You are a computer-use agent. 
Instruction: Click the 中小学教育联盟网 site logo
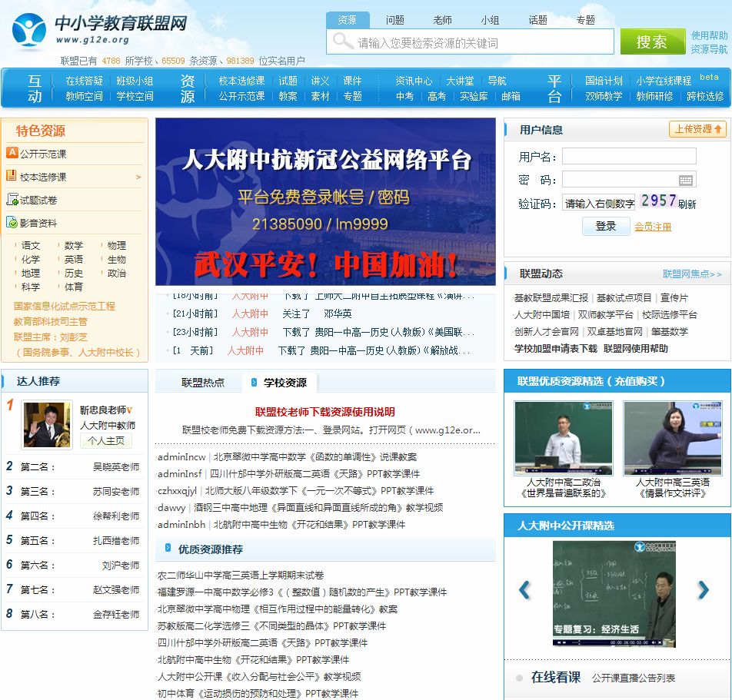point(99,30)
